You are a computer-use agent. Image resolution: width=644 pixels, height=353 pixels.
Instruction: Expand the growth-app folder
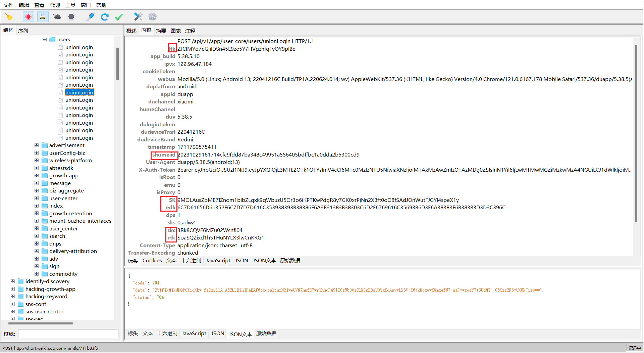click(x=37, y=176)
